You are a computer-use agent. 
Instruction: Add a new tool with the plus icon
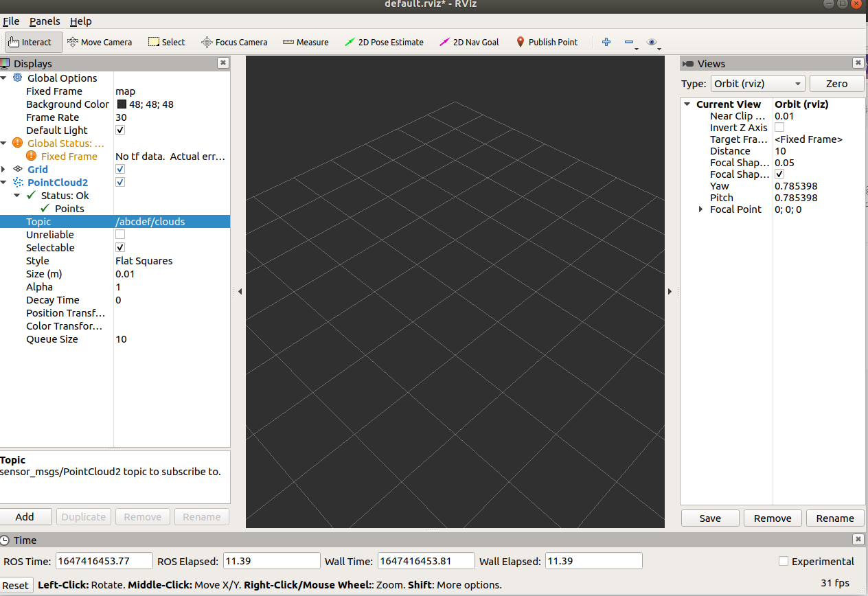606,42
